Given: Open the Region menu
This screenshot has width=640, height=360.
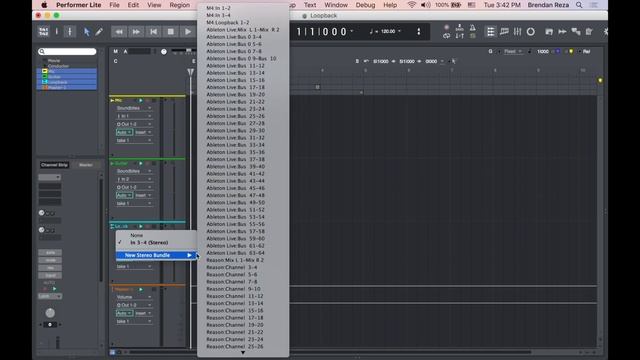Looking at the screenshot, I should [180, 5].
